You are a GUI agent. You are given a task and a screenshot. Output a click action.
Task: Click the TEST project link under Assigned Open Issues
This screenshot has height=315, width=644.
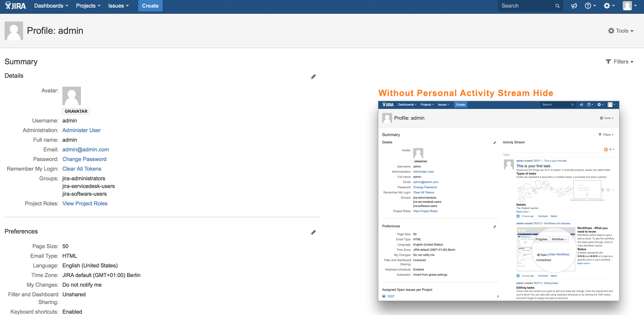coord(391,296)
